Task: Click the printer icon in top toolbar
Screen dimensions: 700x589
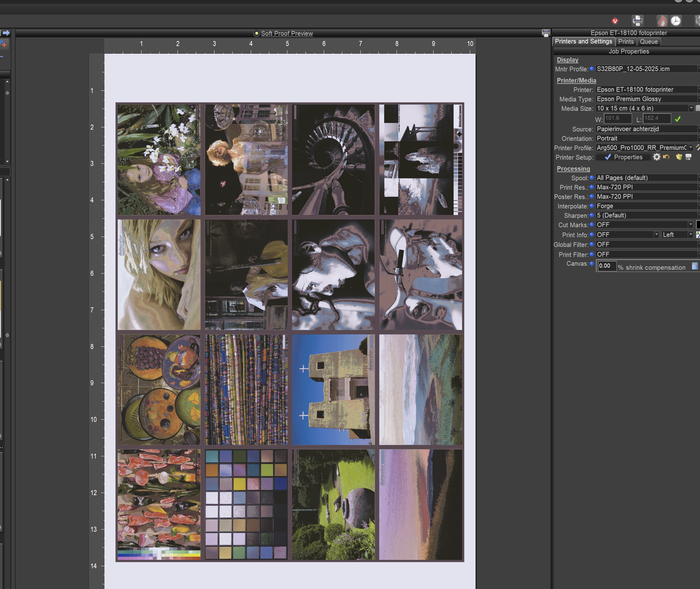Action: [x=638, y=21]
